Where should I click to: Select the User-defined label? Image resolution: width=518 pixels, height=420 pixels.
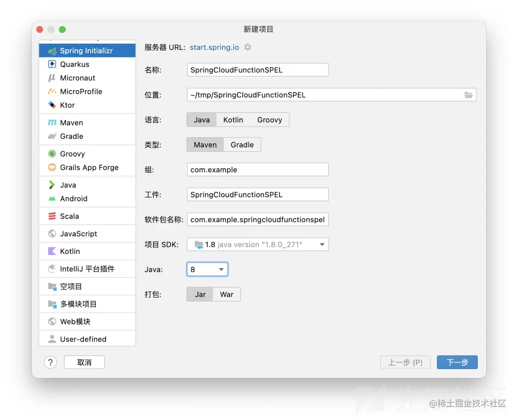[83, 339]
